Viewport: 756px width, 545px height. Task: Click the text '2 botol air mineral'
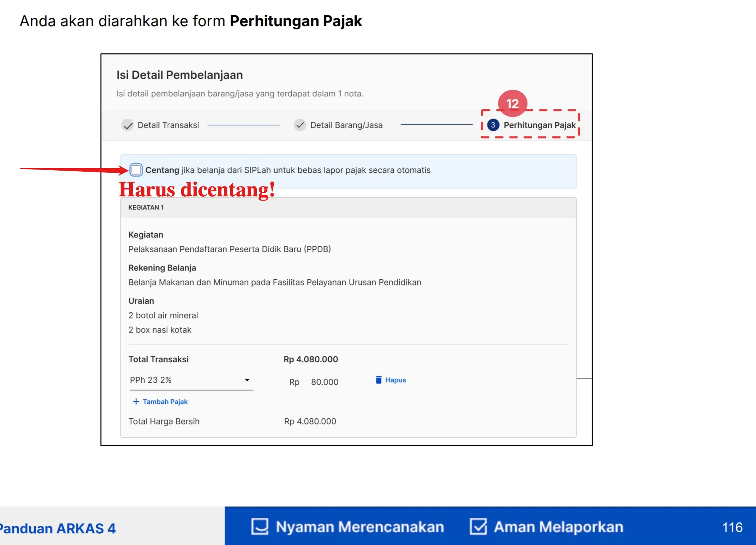pyautogui.click(x=163, y=315)
